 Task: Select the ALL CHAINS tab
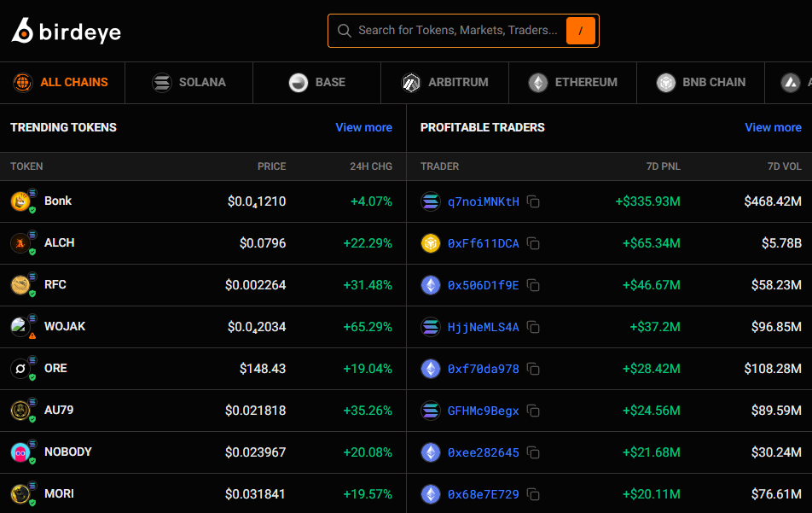pyautogui.click(x=61, y=83)
